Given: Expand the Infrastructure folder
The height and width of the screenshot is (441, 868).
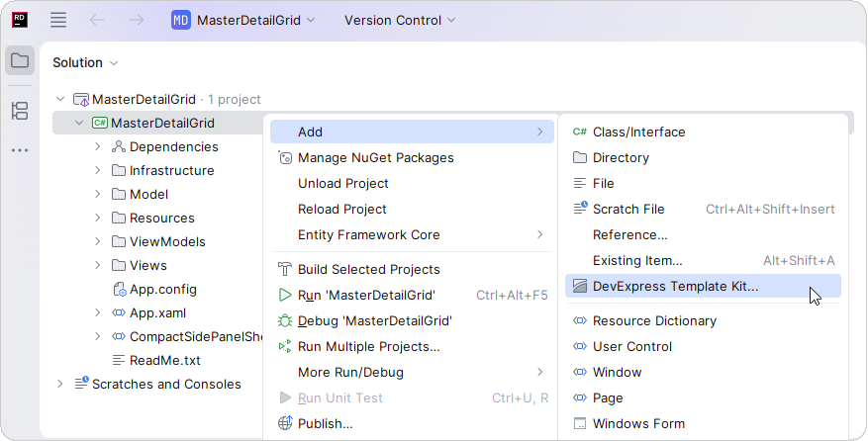Looking at the screenshot, I should tap(97, 170).
